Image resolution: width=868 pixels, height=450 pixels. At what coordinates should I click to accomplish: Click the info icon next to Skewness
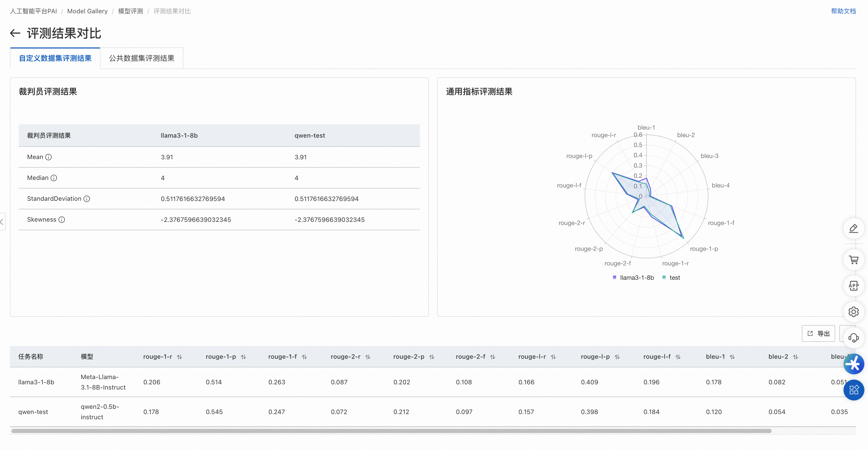tap(62, 220)
